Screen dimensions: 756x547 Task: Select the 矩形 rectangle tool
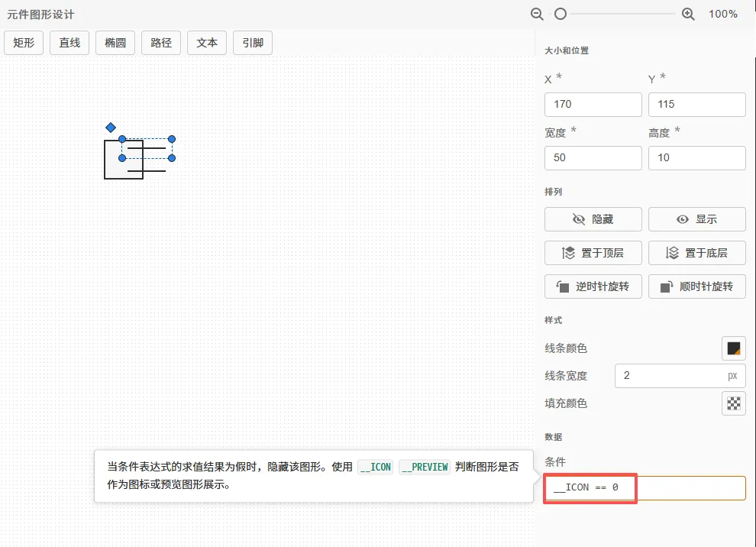tap(24, 43)
